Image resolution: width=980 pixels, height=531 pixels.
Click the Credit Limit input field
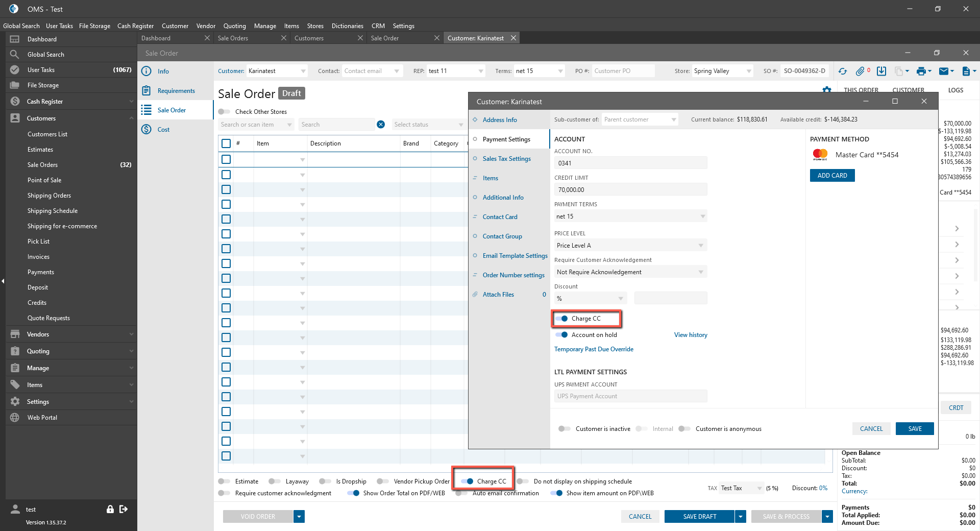tap(630, 190)
